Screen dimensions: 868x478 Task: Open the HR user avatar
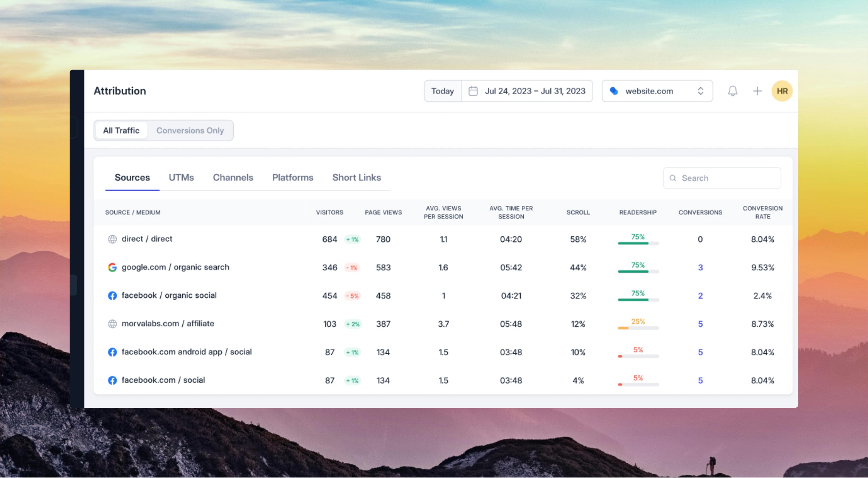point(782,91)
